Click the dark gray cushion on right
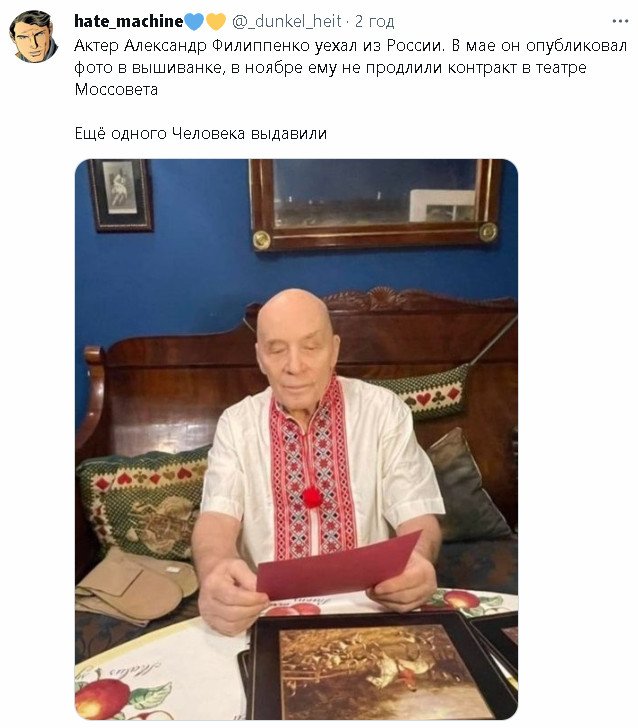Image resolution: width=638 pixels, height=728 pixels. (x=469, y=486)
